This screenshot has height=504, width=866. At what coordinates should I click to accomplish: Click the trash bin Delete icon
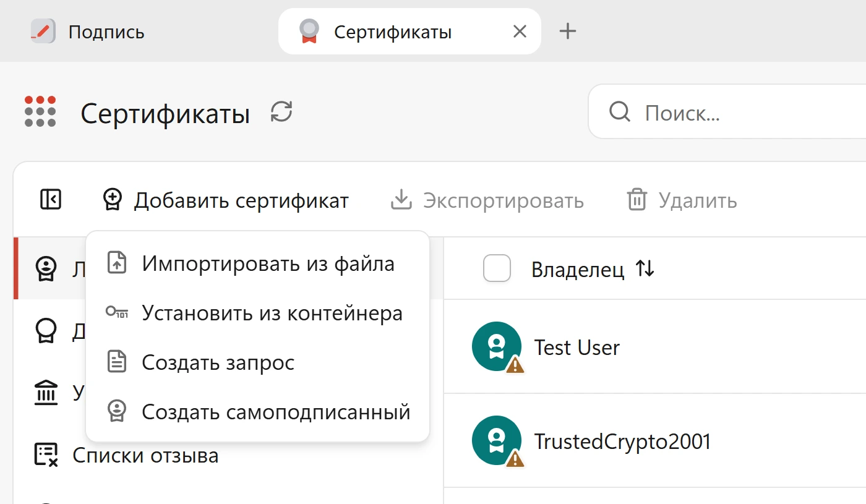[637, 200]
